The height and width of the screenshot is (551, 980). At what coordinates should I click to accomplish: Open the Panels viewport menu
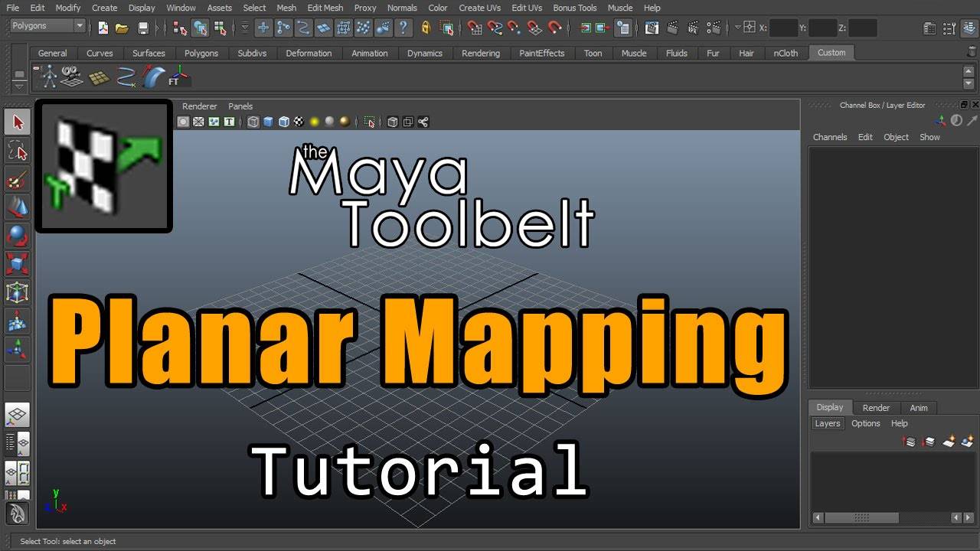pos(240,106)
